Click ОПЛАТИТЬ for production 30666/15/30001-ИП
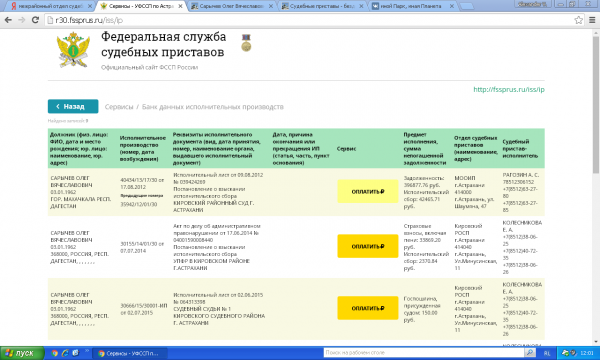This screenshot has width=600, height=360. [x=368, y=308]
